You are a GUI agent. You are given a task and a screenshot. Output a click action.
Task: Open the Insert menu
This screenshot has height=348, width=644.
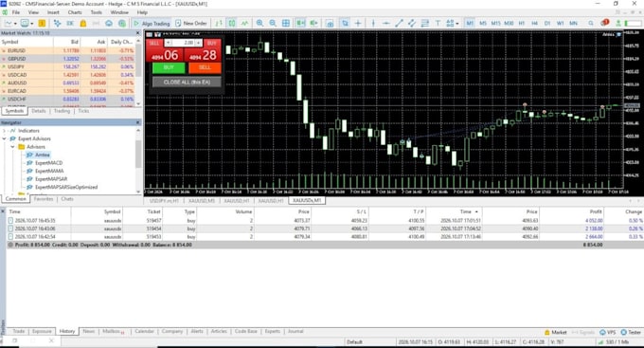pyautogui.click(x=53, y=12)
